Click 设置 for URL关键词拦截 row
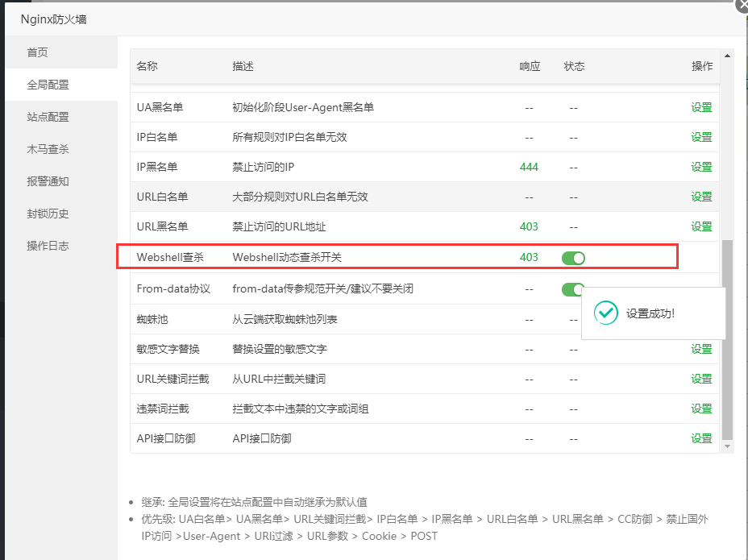The height and width of the screenshot is (560, 748). coord(701,380)
